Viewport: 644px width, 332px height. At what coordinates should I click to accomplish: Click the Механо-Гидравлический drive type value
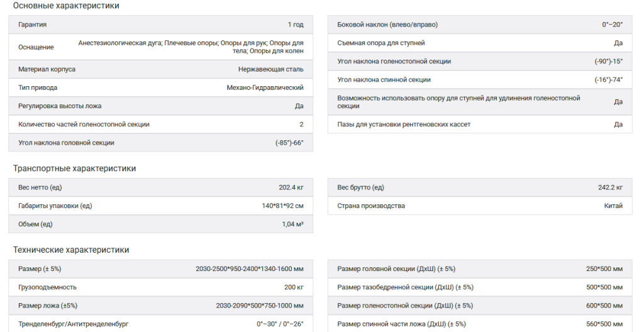265,87
